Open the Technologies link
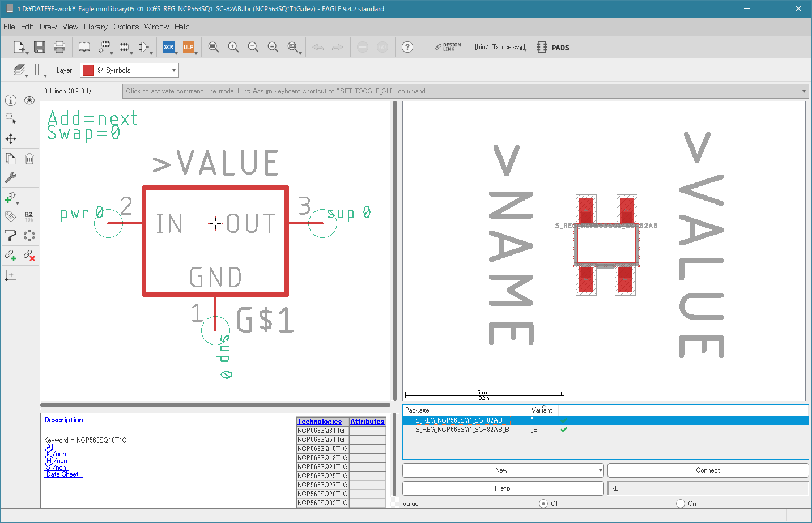This screenshot has width=812, height=523. point(320,422)
